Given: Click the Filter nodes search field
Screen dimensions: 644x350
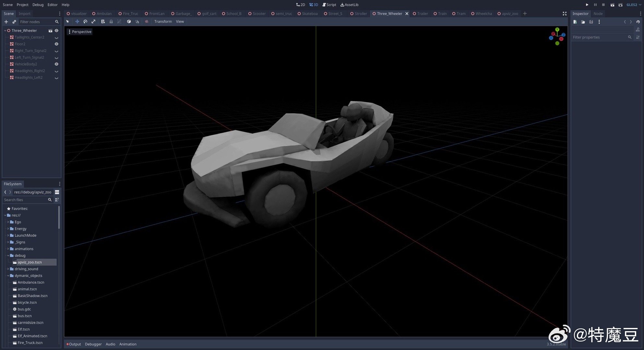Looking at the screenshot, I should (x=36, y=22).
